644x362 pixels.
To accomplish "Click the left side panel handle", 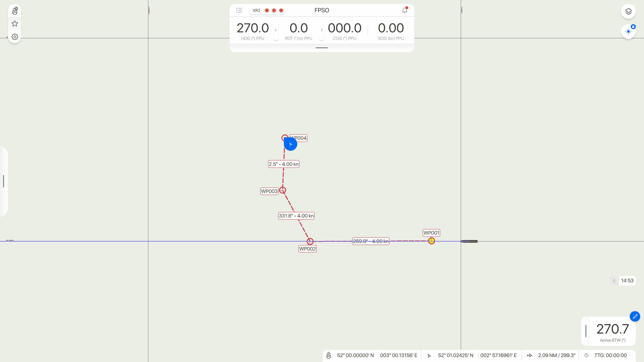I will (x=4, y=181).
